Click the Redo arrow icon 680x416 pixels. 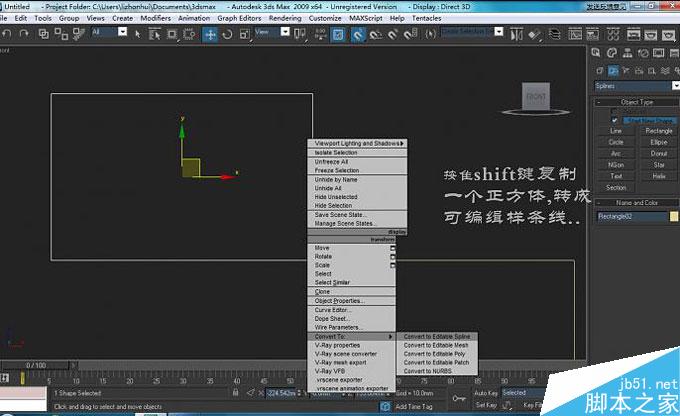(x=24, y=33)
